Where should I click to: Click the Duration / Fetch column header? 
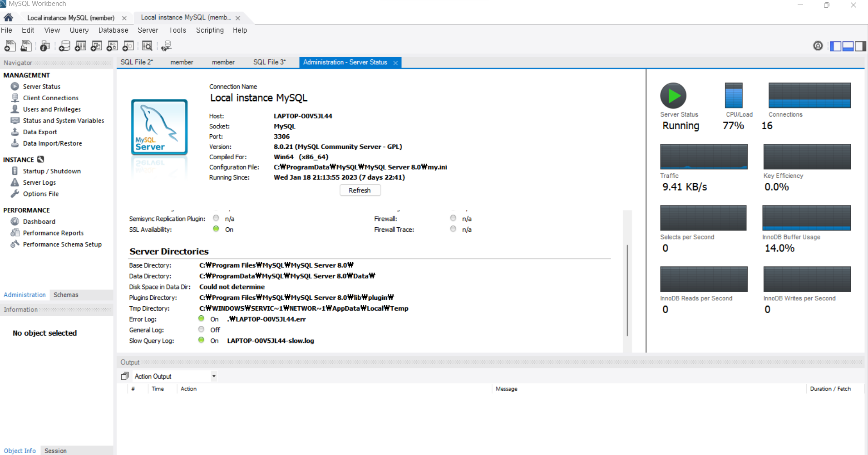click(x=830, y=389)
